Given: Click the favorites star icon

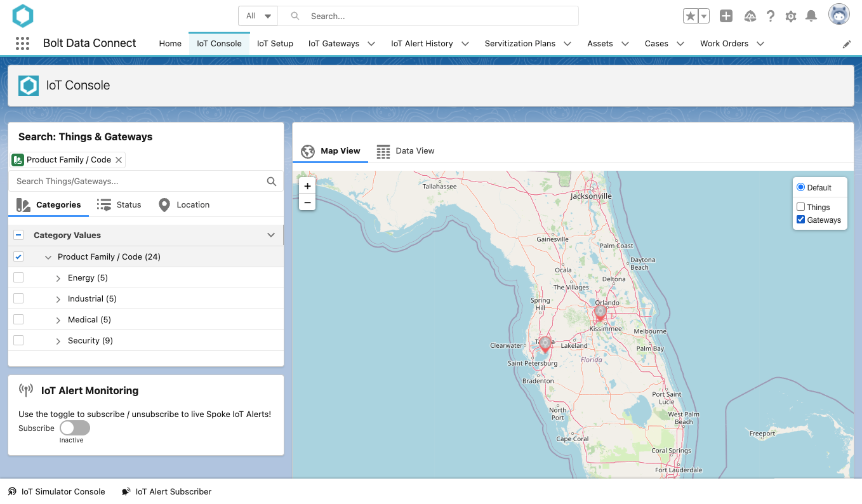Looking at the screenshot, I should pos(690,17).
